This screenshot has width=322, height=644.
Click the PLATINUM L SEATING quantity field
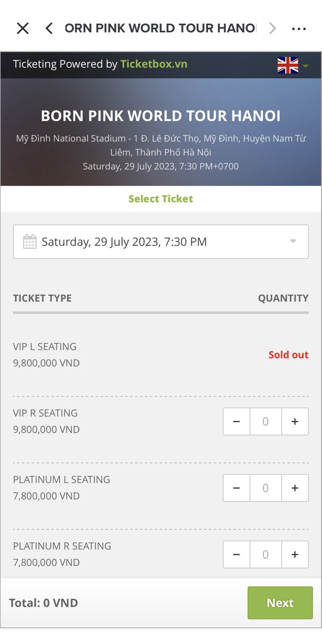tap(265, 488)
